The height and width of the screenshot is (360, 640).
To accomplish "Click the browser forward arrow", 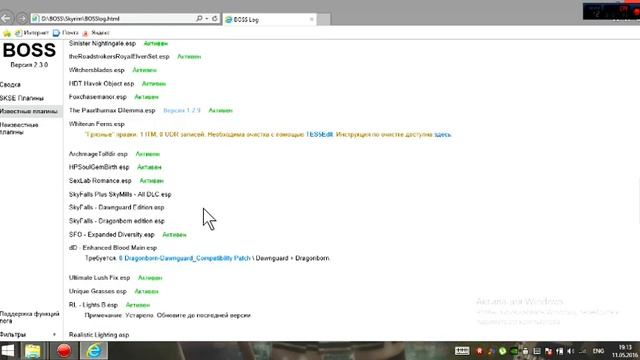I will 22,19.
